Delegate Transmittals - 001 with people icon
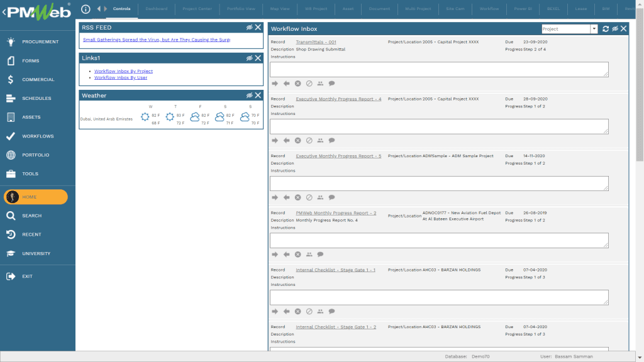Screen dimensions: 644x362 click(320, 84)
